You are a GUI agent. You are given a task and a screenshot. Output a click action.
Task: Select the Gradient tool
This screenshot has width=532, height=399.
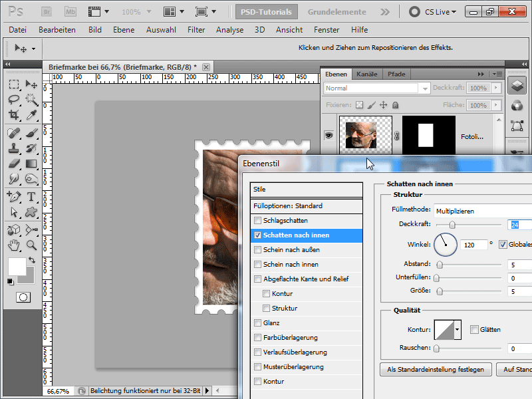pyautogui.click(x=31, y=164)
